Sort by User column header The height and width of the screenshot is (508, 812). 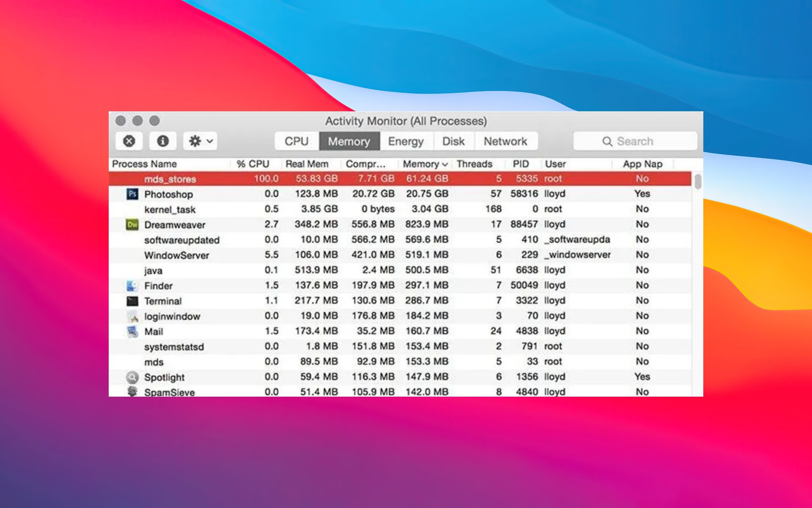pyautogui.click(x=555, y=164)
